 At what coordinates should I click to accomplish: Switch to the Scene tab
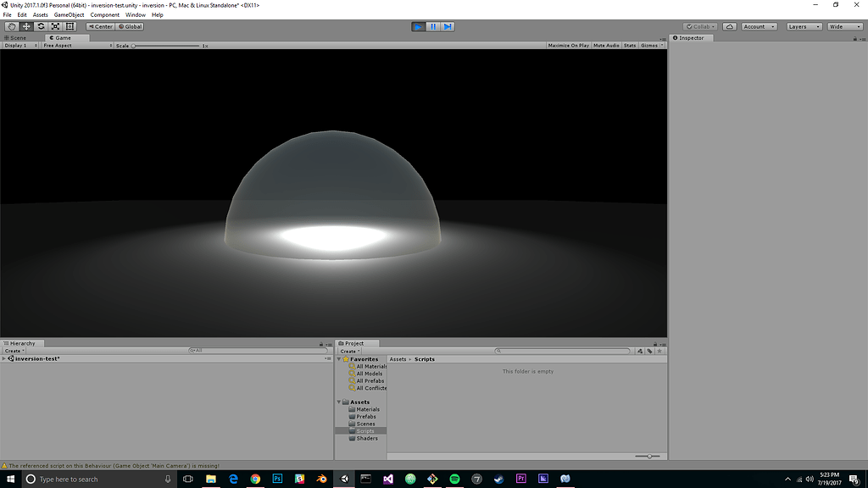[x=16, y=38]
